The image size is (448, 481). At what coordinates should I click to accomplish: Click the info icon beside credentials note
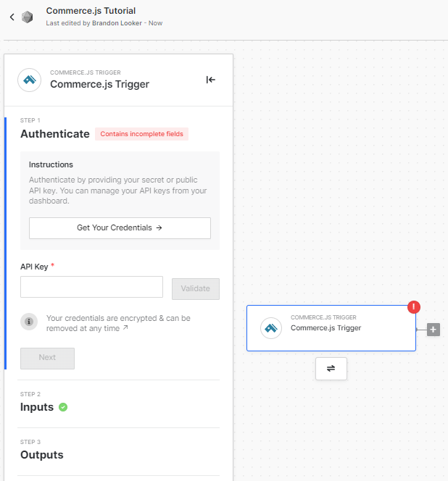tap(29, 322)
